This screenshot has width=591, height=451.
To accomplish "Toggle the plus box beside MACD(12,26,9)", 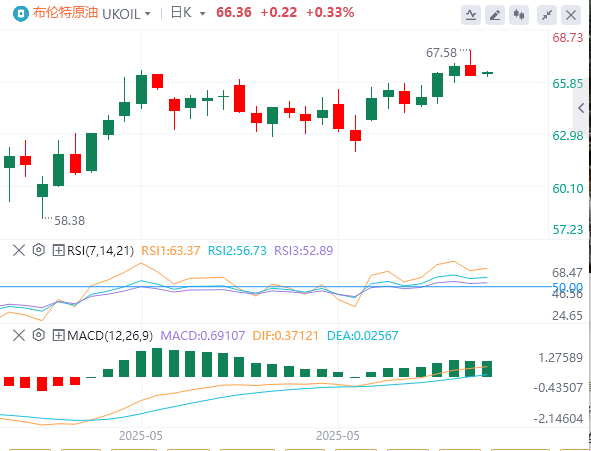I will tap(58, 335).
